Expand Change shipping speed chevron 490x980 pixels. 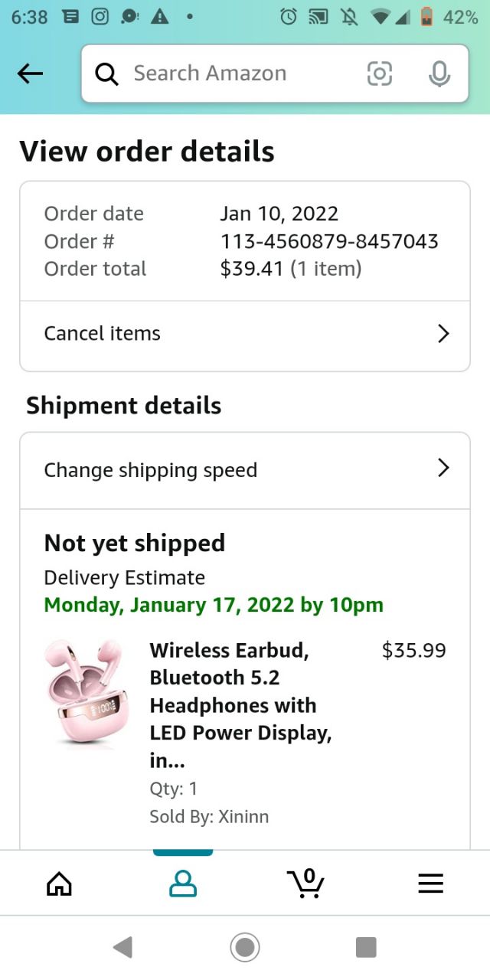coord(443,469)
